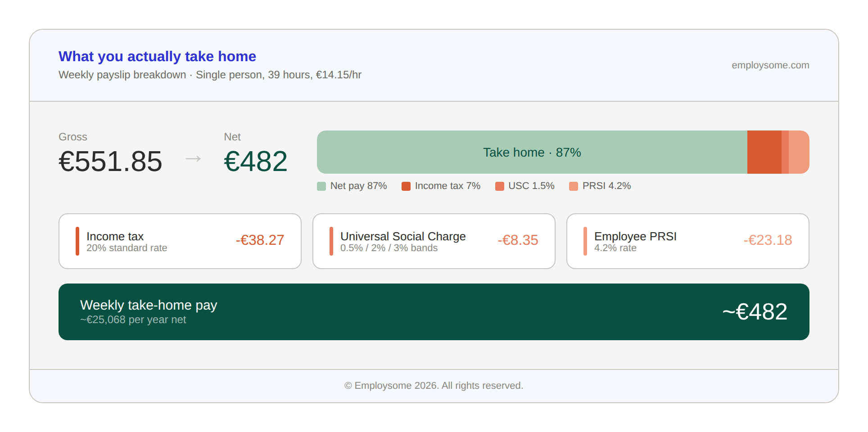Click the Employsome copyright footer text
This screenshot has width=868, height=432.
[434, 385]
